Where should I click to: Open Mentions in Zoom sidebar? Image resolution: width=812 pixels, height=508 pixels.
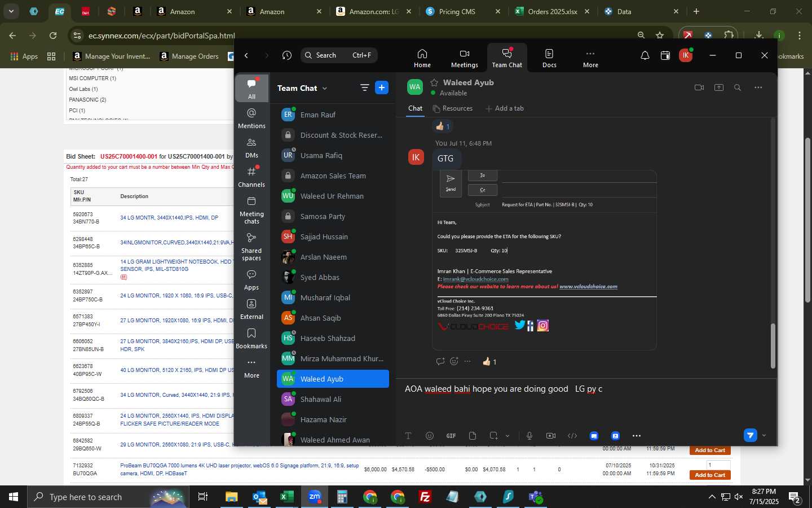[x=251, y=119]
